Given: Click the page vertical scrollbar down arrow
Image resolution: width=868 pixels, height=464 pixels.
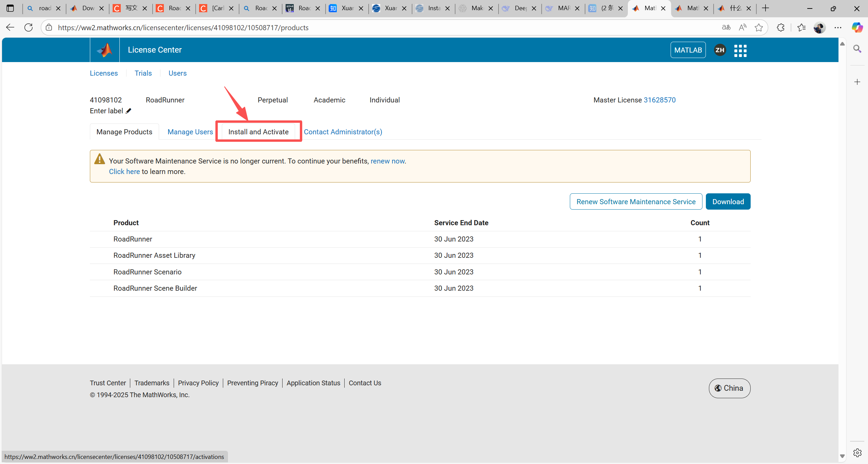Looking at the screenshot, I should point(842,456).
